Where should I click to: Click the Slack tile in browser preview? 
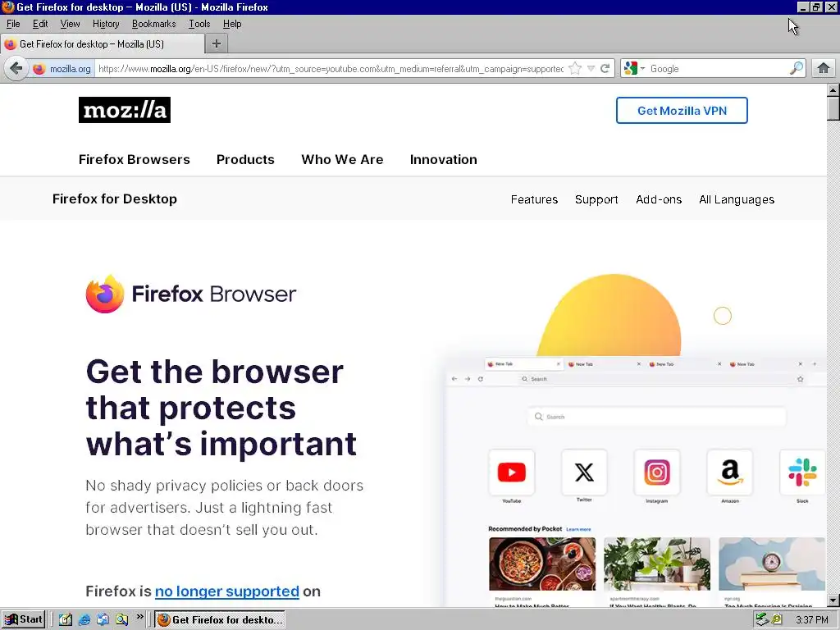click(x=802, y=472)
